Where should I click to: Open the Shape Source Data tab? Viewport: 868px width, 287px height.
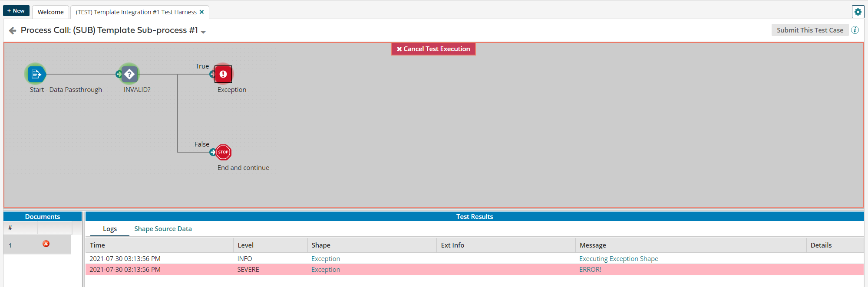[163, 229]
